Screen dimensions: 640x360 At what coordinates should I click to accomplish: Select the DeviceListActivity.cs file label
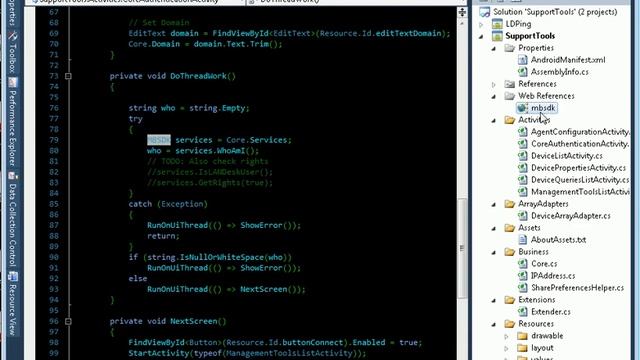pyautogui.click(x=567, y=156)
